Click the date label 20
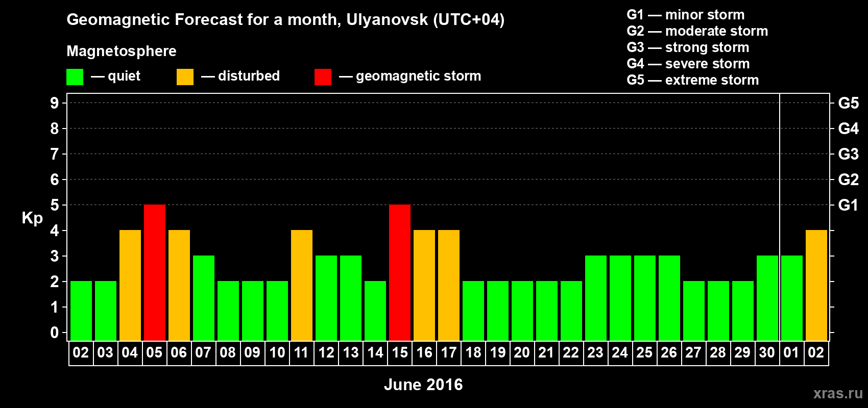 click(x=522, y=353)
